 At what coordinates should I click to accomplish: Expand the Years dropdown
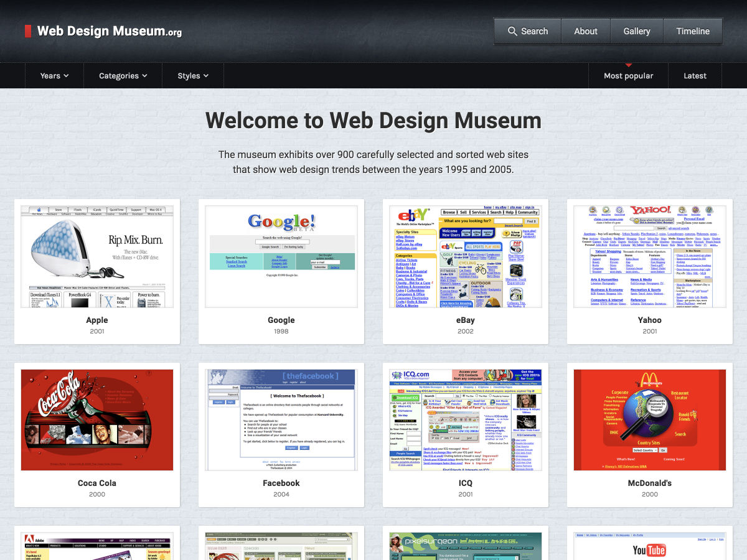point(54,76)
